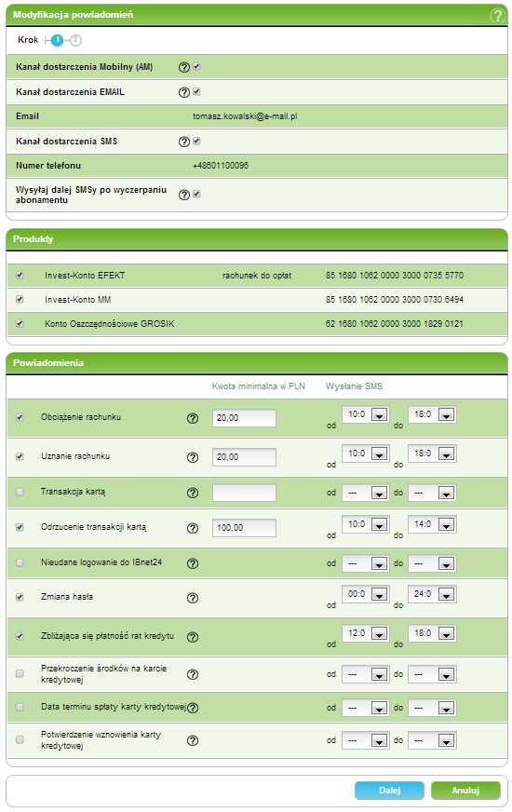This screenshot has height=812, width=512.
Task: Select step 2 in the Krok indicator
Action: coord(75,40)
